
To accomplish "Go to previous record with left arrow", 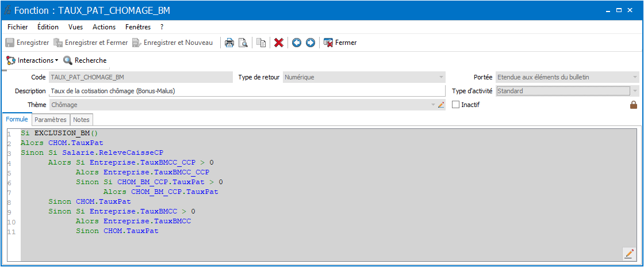I will coord(297,43).
